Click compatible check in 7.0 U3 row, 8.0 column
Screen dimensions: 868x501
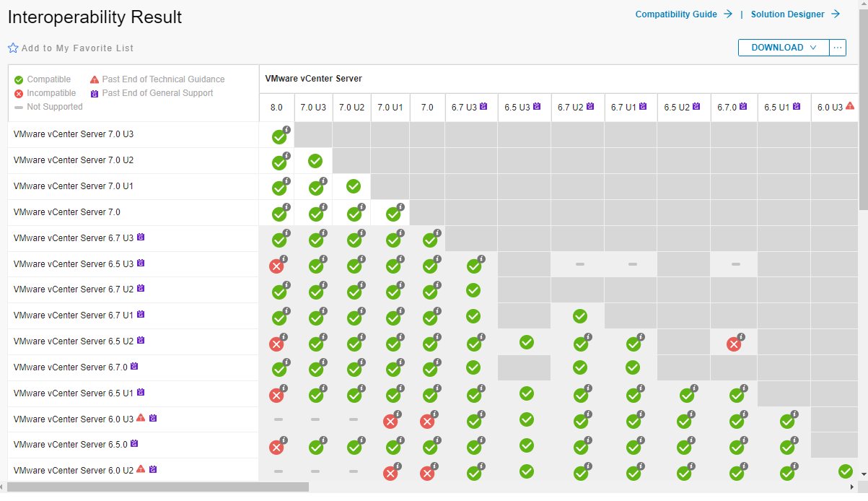click(279, 136)
